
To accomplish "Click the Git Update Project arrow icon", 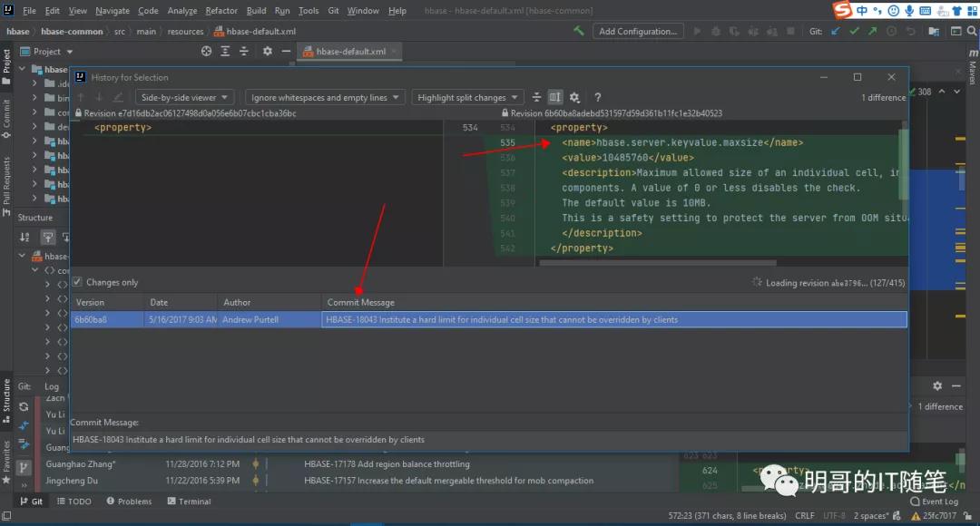I will pos(836,31).
